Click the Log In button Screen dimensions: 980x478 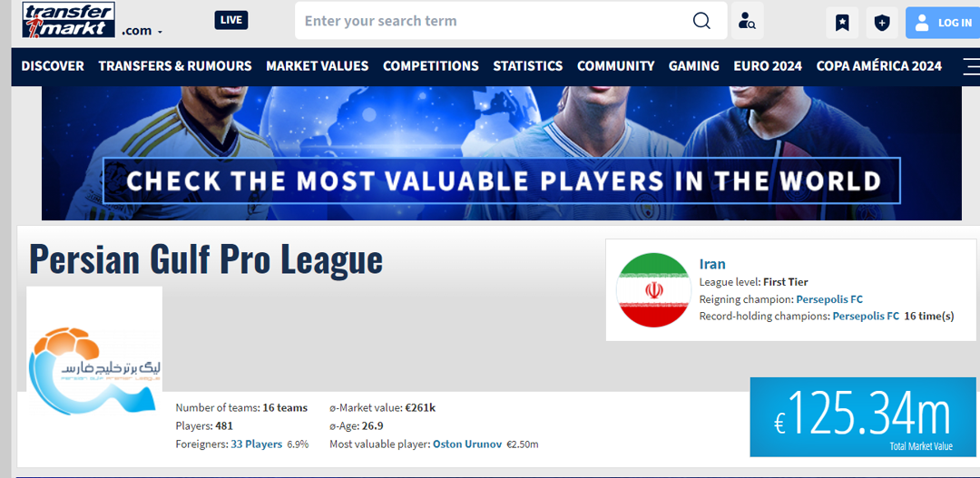[x=943, y=23]
